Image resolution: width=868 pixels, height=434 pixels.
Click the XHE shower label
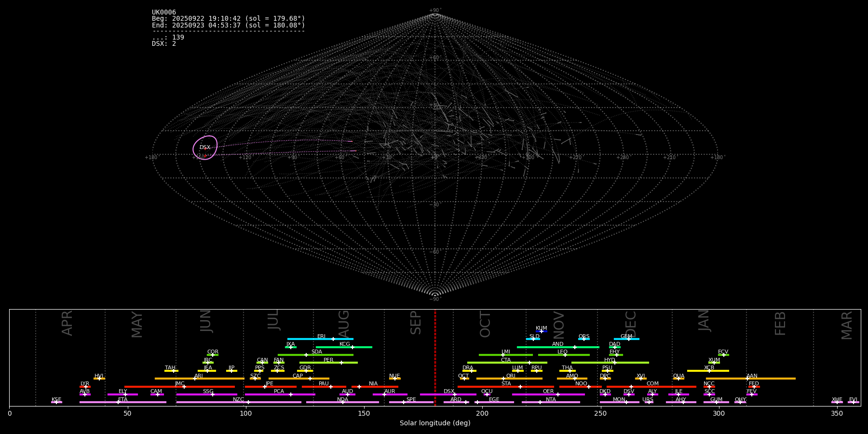(837, 400)
